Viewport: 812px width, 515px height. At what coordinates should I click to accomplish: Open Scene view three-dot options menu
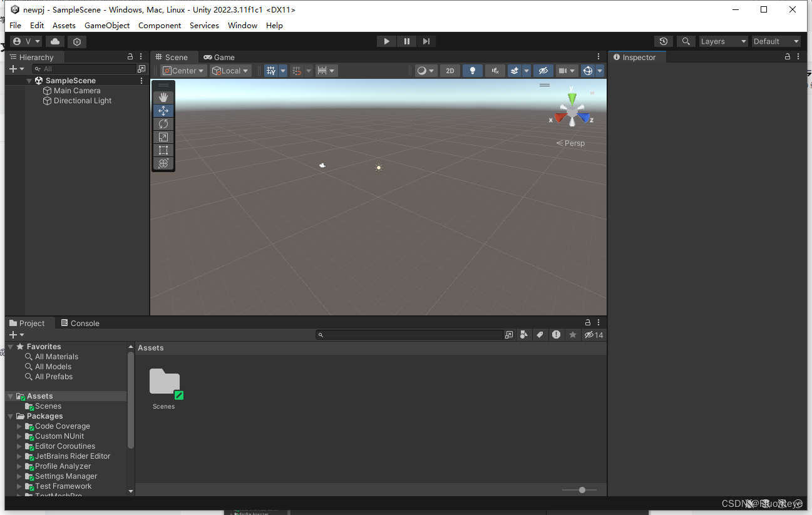(599, 57)
